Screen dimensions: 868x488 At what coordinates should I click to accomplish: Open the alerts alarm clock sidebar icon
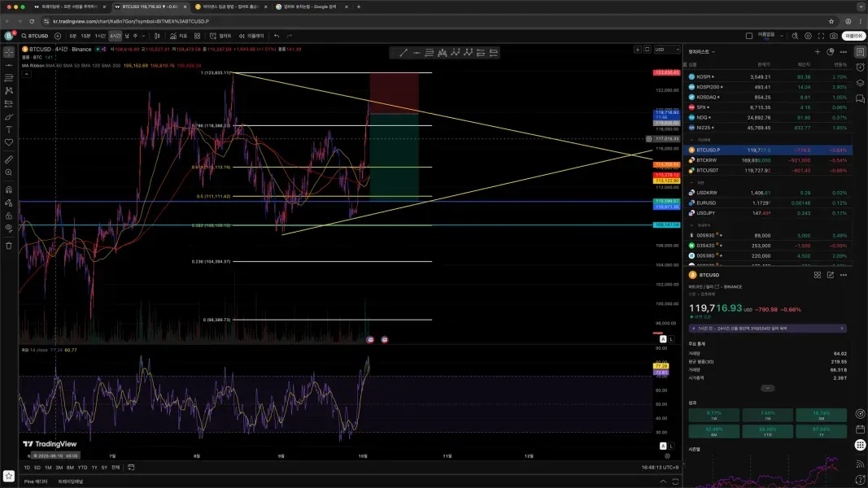860,65
